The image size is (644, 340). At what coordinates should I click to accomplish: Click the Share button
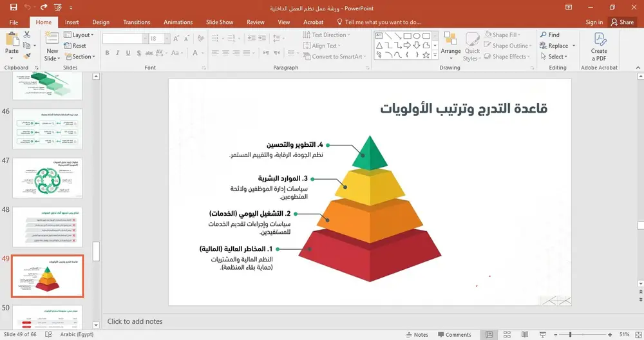pyautogui.click(x=622, y=22)
